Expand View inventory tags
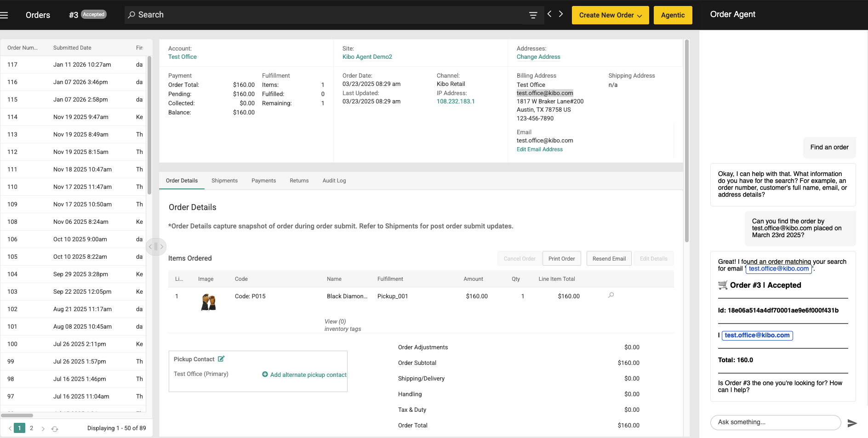 point(342,325)
